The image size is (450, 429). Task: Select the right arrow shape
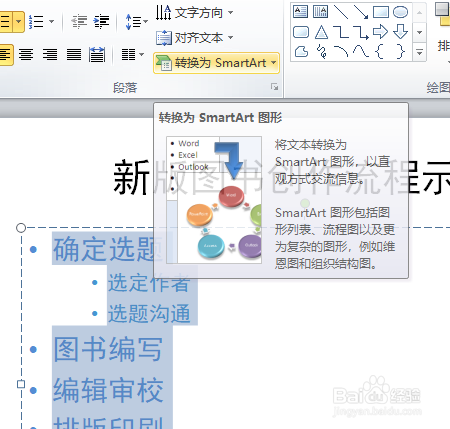[x=380, y=32]
